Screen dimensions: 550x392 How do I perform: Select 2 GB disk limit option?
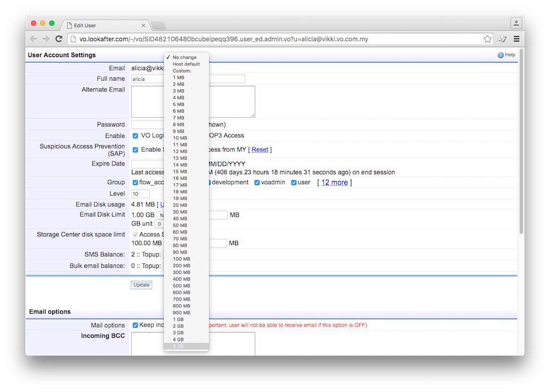(186, 326)
